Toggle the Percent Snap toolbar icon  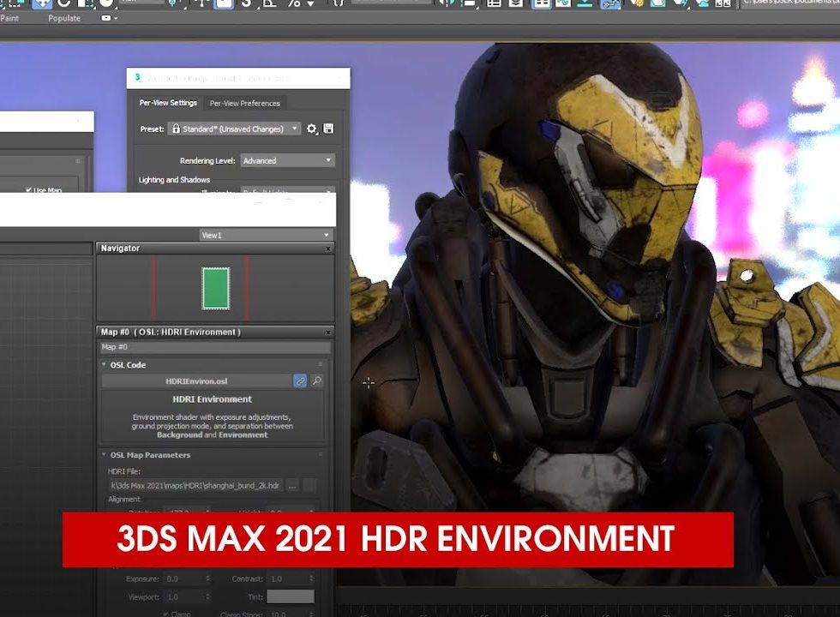[294, 3]
